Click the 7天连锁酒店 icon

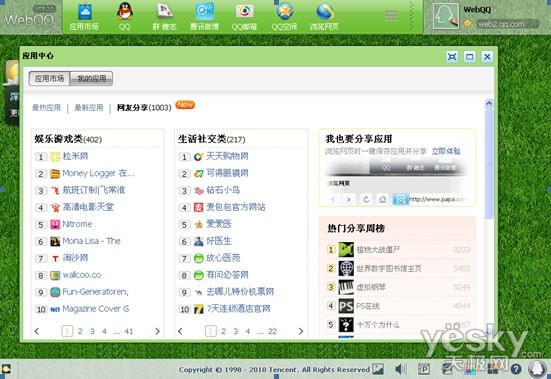[x=199, y=309]
